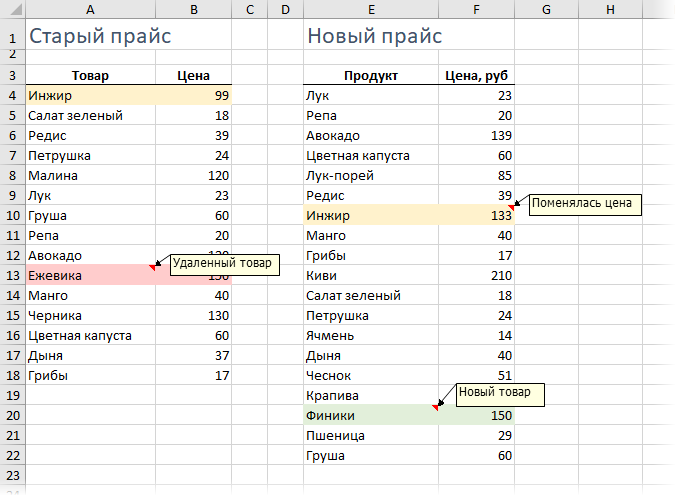
Task: Select 'Манго' in column E
Action: [x=371, y=235]
